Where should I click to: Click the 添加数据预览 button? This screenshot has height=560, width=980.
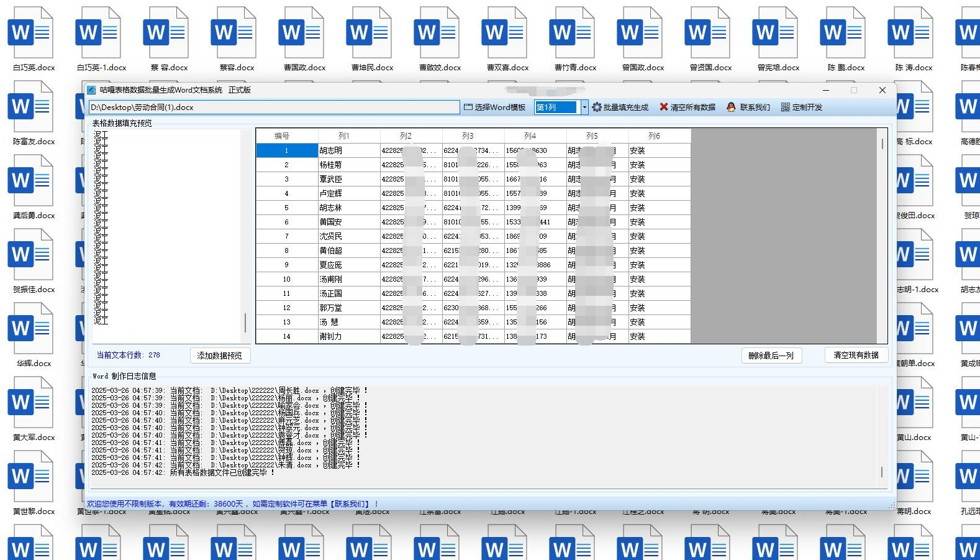[x=220, y=356]
